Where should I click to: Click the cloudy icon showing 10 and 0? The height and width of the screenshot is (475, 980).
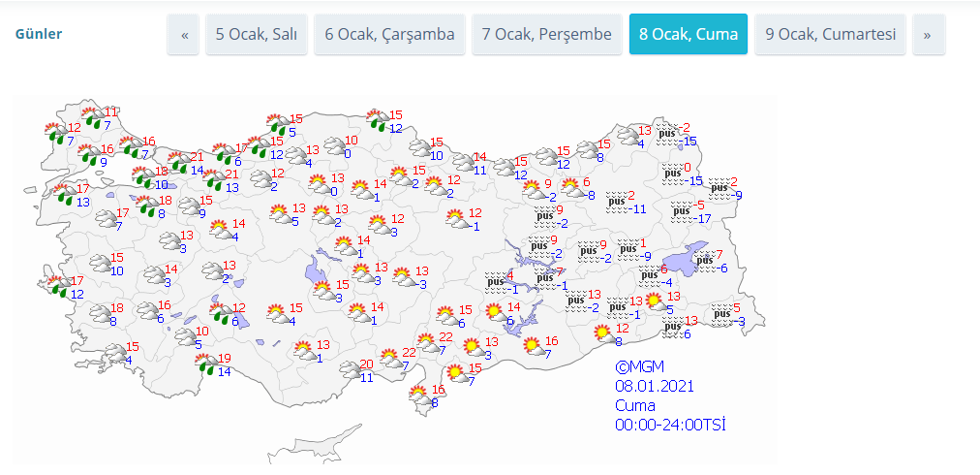333,146
